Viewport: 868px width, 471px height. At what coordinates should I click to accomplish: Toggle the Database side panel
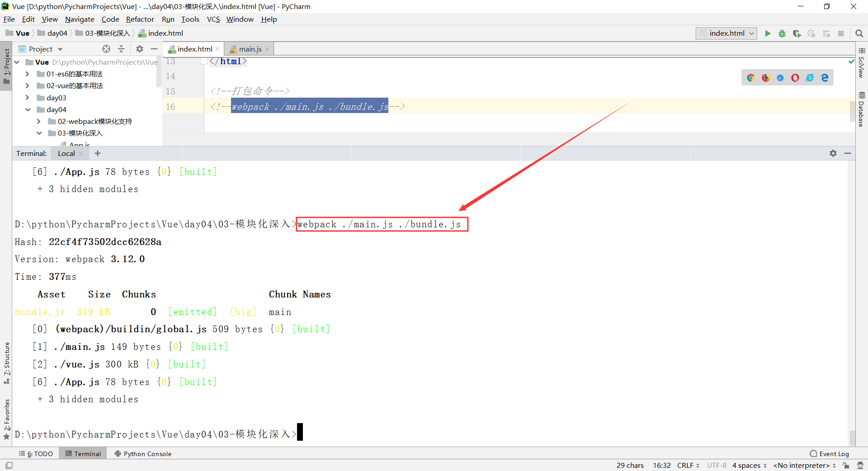[862, 109]
